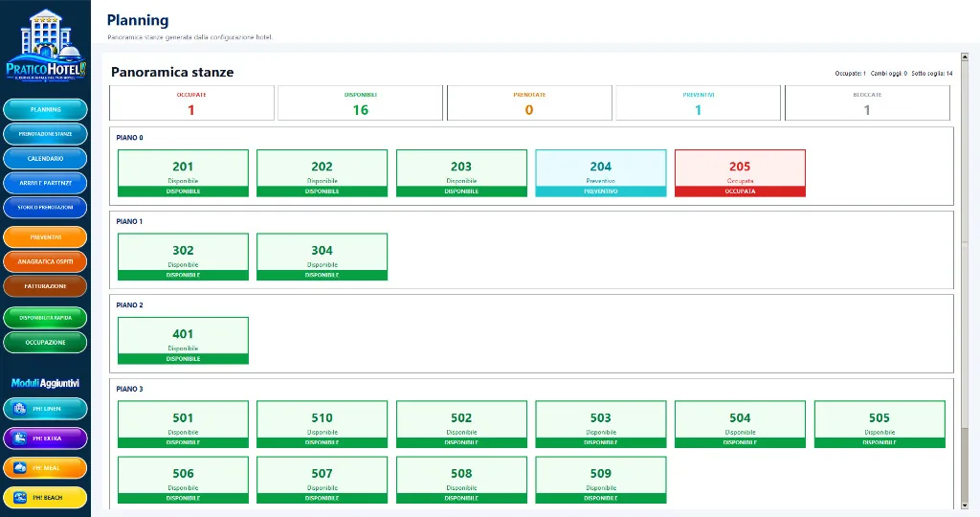Click the 'Cambi oggi: 0' text
980x517 pixels.
[x=889, y=73]
